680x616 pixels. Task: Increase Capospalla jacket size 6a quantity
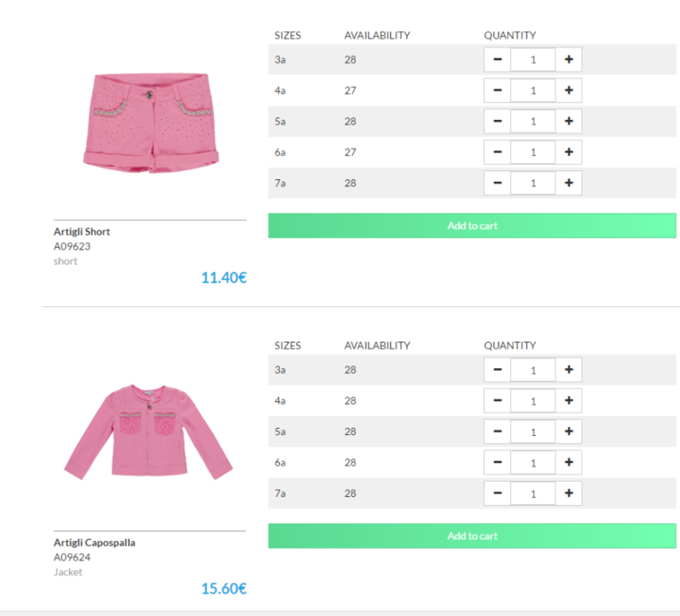pos(569,462)
